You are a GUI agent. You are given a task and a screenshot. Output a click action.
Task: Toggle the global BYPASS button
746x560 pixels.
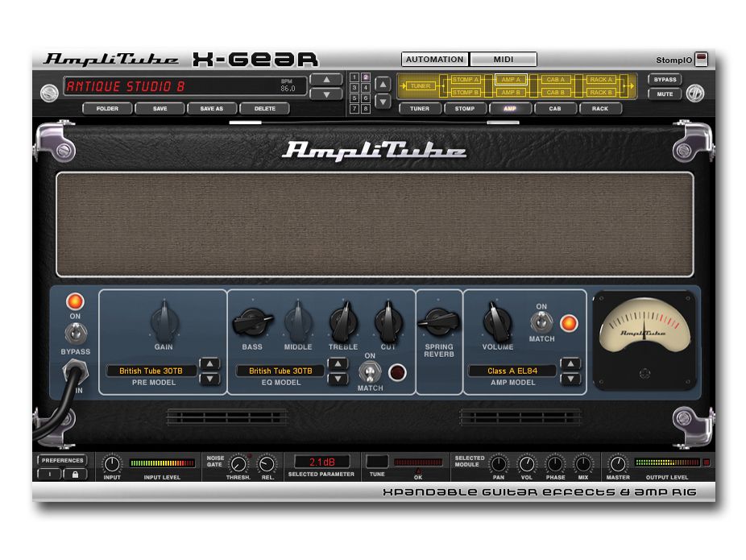665,80
